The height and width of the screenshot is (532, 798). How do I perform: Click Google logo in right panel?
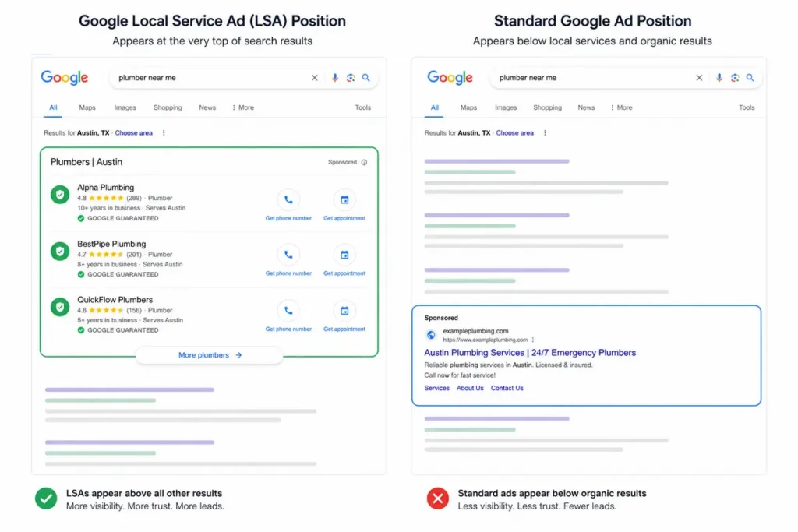pos(450,78)
